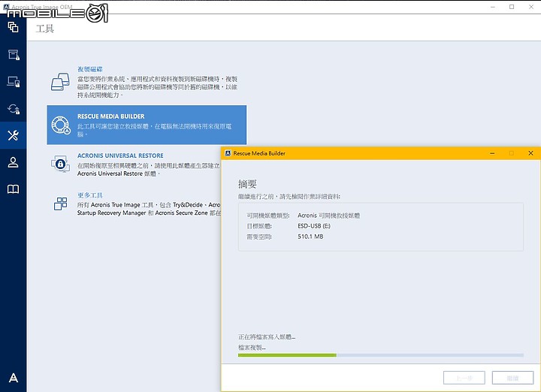Click the 繼續 proceed button in the dialog
This screenshot has height=392, width=541.
(x=512, y=378)
